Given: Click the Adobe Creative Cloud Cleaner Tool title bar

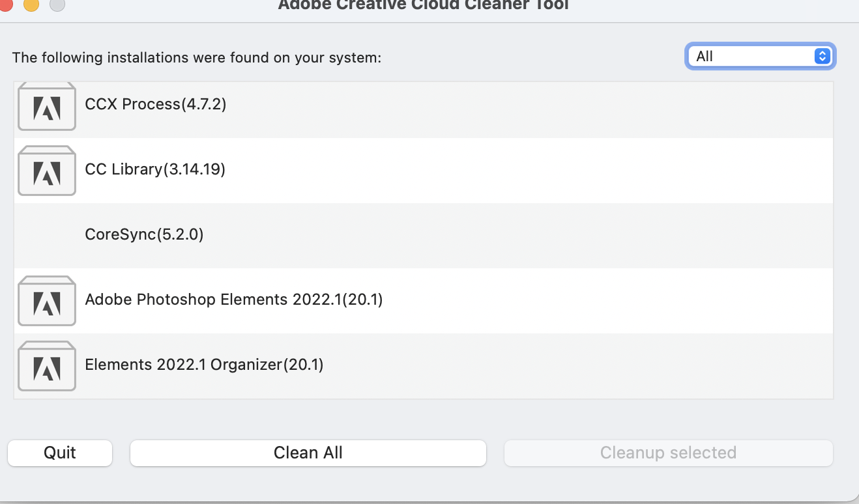Looking at the screenshot, I should (424, 6).
